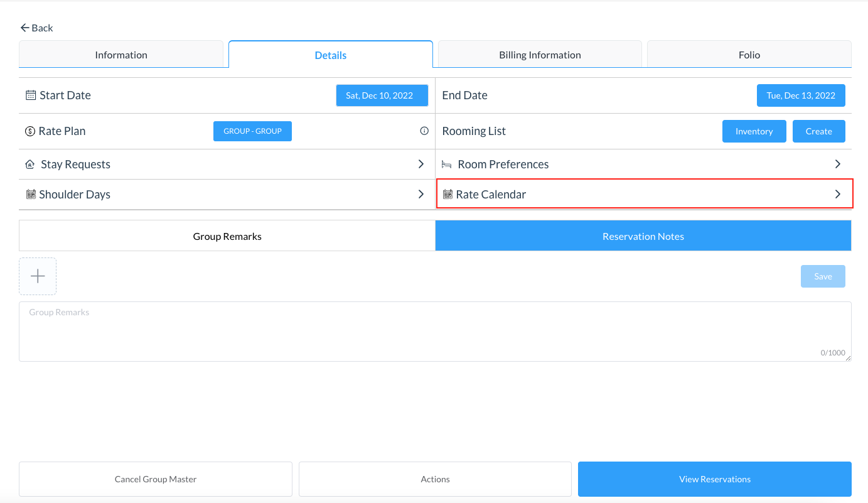This screenshot has width=868, height=503.
Task: Switch to the Information tab
Action: (121, 55)
